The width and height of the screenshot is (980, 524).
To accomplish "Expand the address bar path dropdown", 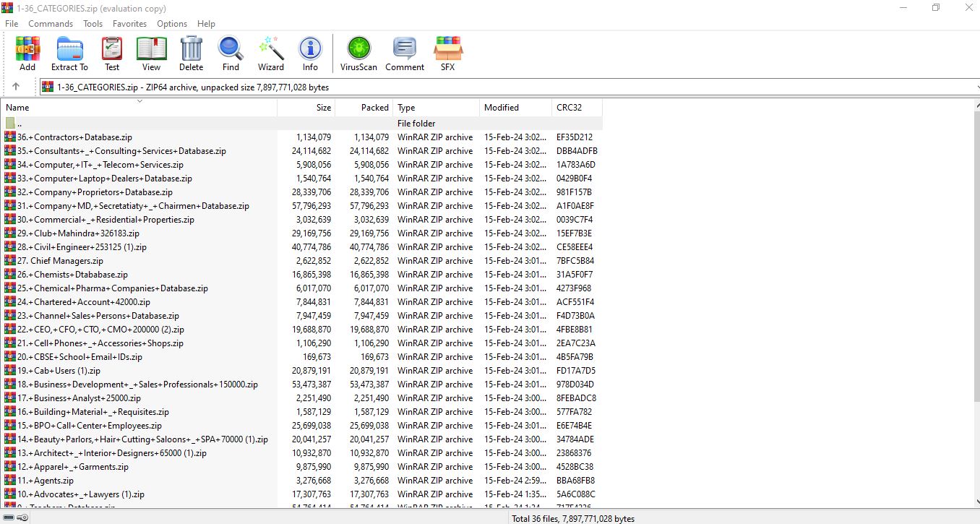I will pos(973,87).
